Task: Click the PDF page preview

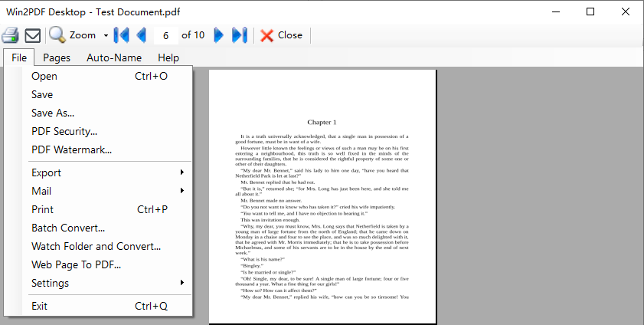Action: (x=322, y=197)
